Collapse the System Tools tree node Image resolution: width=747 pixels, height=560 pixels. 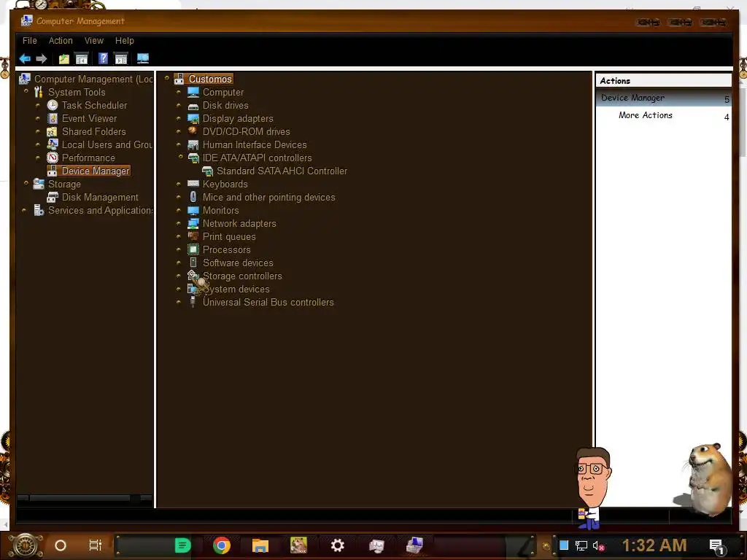26,91
